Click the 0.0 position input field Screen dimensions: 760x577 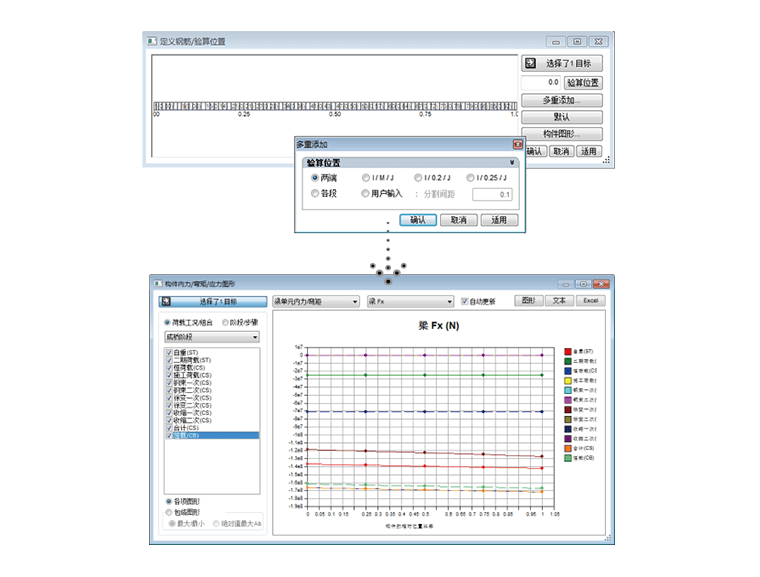541,83
